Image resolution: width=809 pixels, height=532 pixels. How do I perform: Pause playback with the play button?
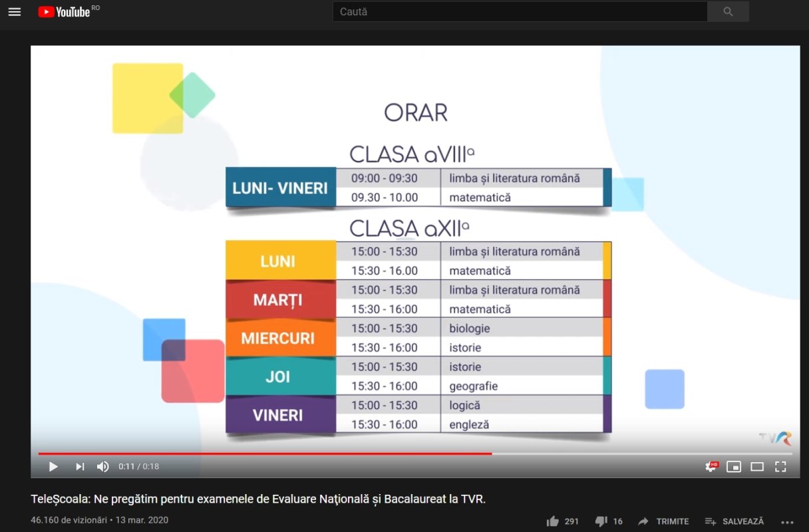point(53,466)
